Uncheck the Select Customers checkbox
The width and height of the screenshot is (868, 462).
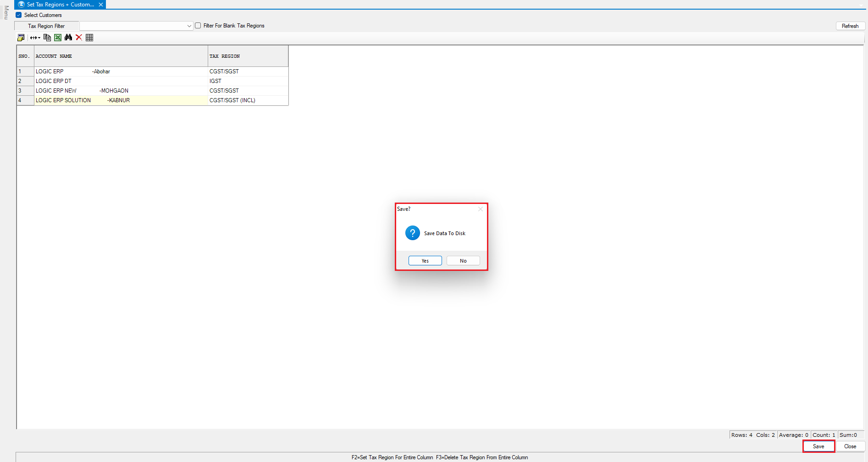19,15
